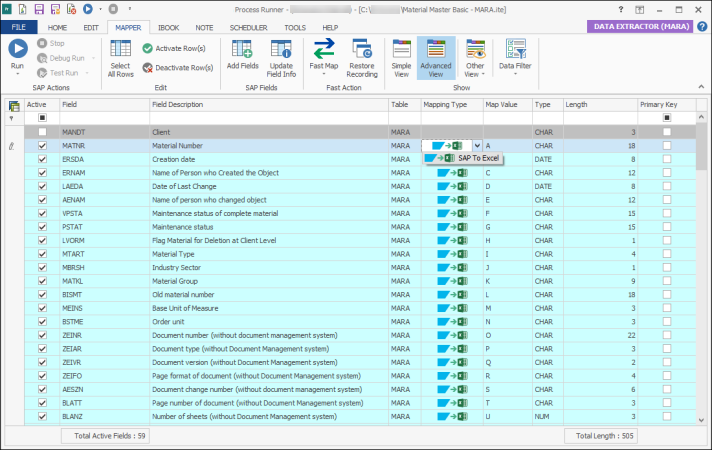Select SAP To Excel option in dropdown
This screenshot has height=450, width=712.
463,158
